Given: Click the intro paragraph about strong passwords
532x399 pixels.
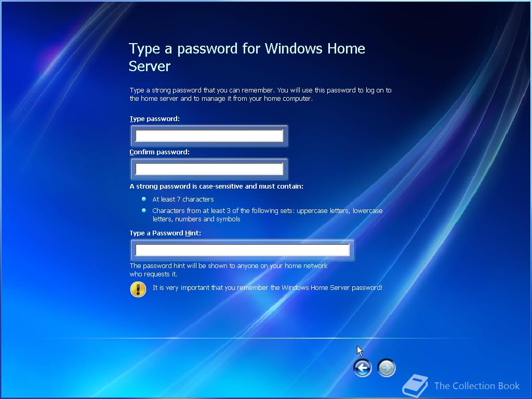Looking at the screenshot, I should [x=261, y=95].
